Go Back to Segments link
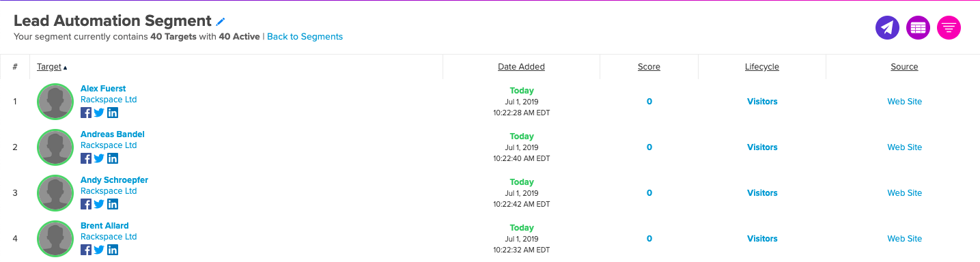The height and width of the screenshot is (262, 980). tap(305, 36)
